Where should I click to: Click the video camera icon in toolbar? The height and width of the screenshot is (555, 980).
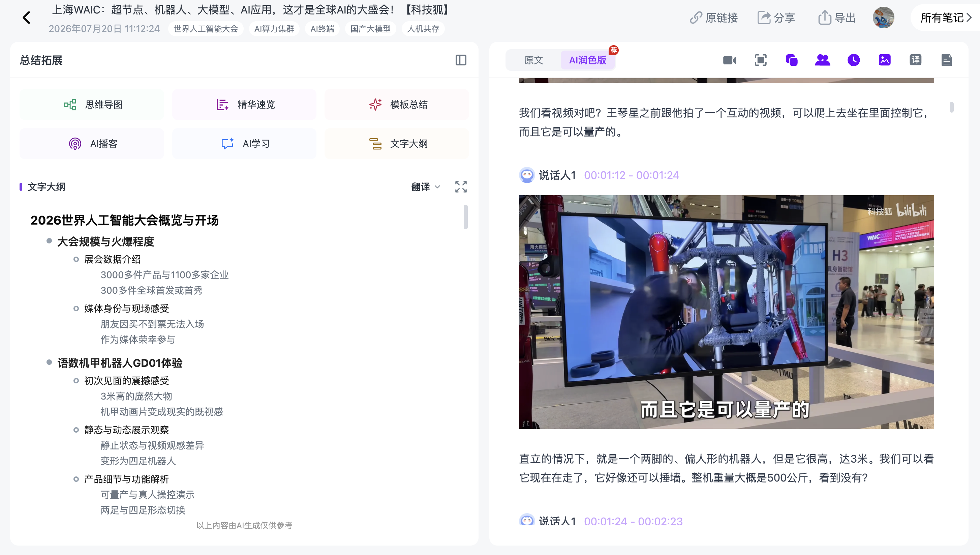coord(729,60)
